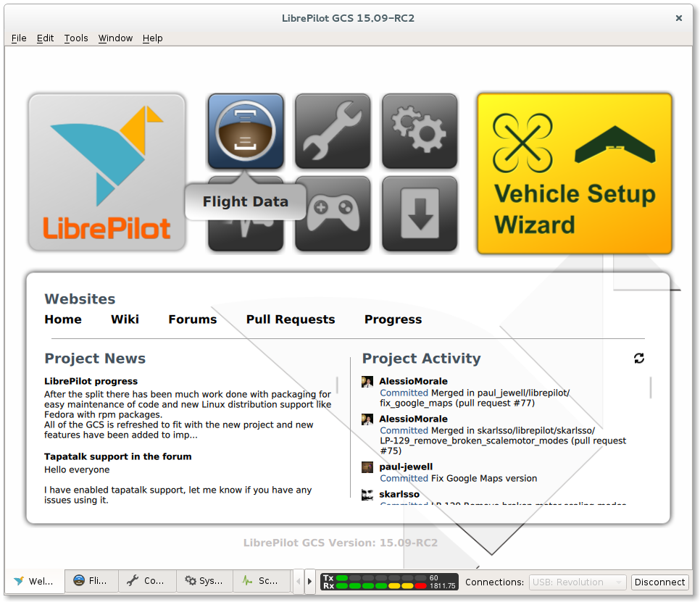Click the Project Activity scrollbar
Viewport: 700px width, 602px height.
(x=651, y=388)
